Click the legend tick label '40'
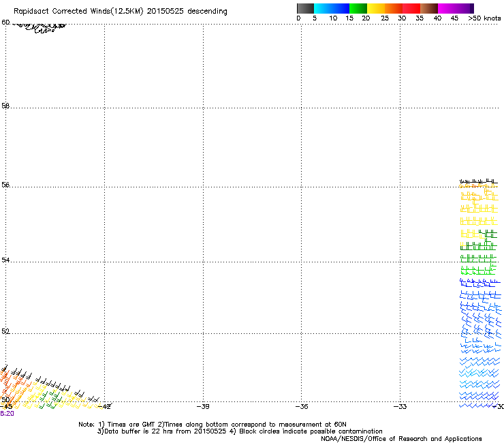This screenshot has height=443, width=504. click(x=437, y=18)
